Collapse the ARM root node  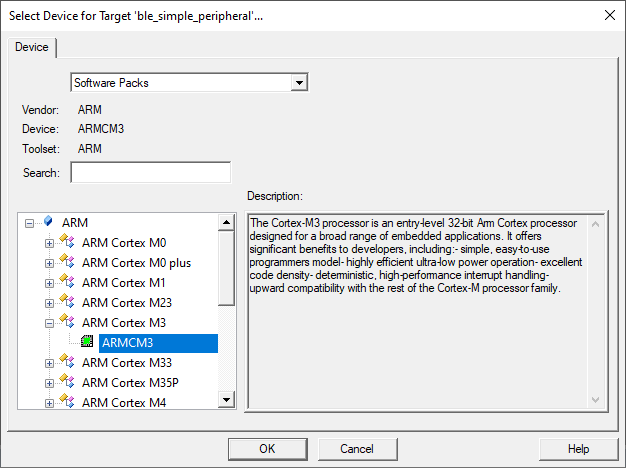point(29,223)
